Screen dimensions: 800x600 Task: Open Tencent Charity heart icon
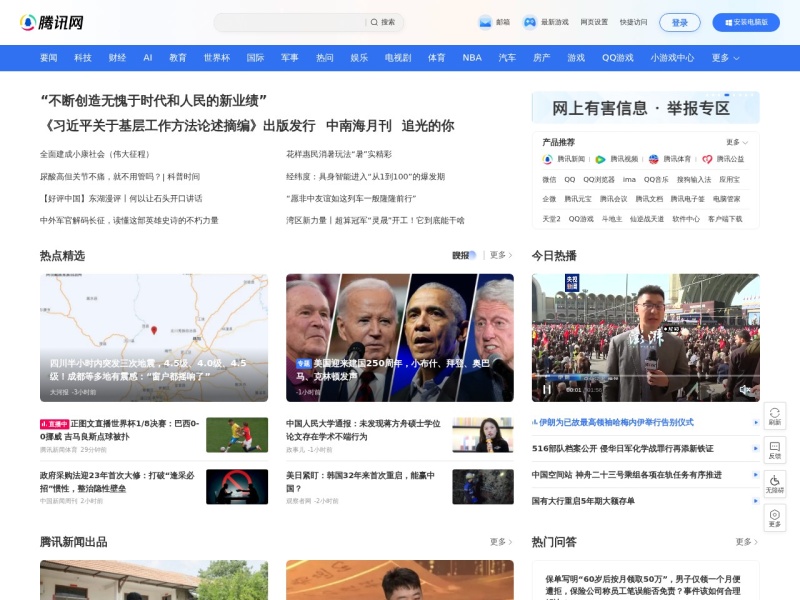click(707, 159)
